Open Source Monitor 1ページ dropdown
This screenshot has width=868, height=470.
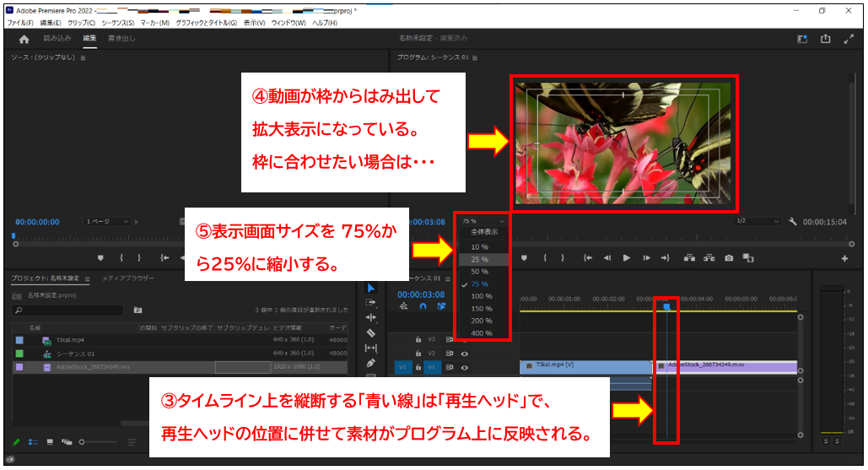[x=107, y=221]
